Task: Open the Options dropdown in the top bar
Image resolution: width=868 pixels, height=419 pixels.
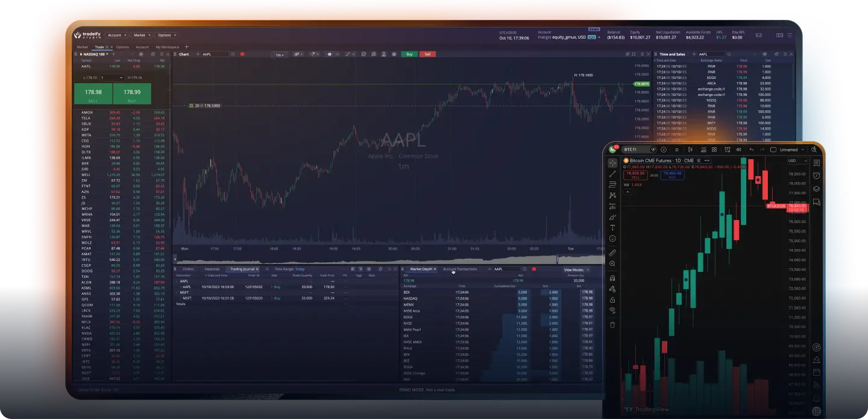Action: 166,36
